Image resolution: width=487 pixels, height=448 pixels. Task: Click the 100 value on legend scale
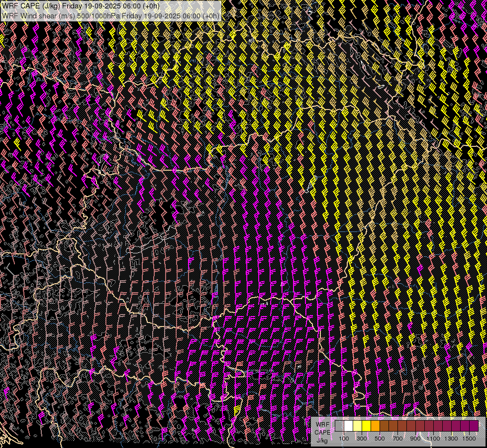coord(344,439)
